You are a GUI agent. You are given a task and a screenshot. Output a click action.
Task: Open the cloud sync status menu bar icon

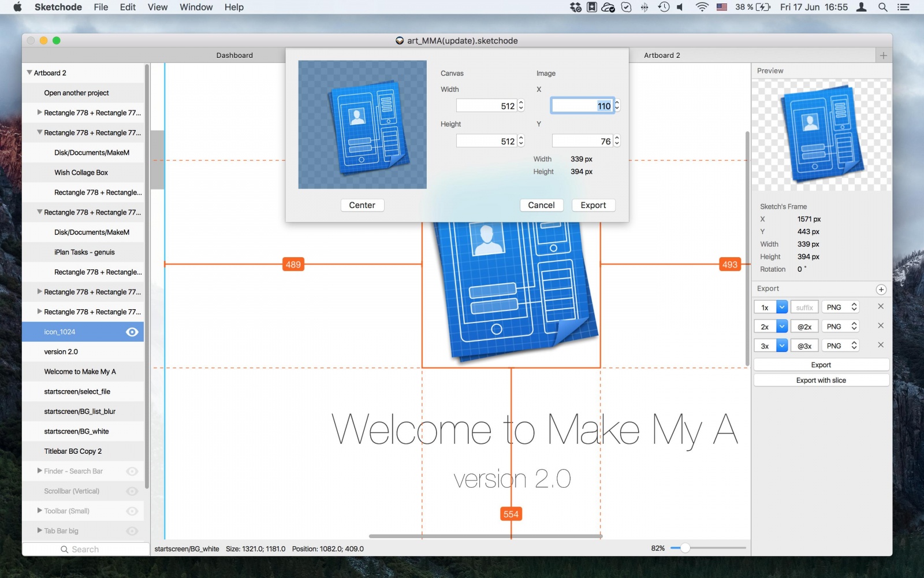point(608,7)
